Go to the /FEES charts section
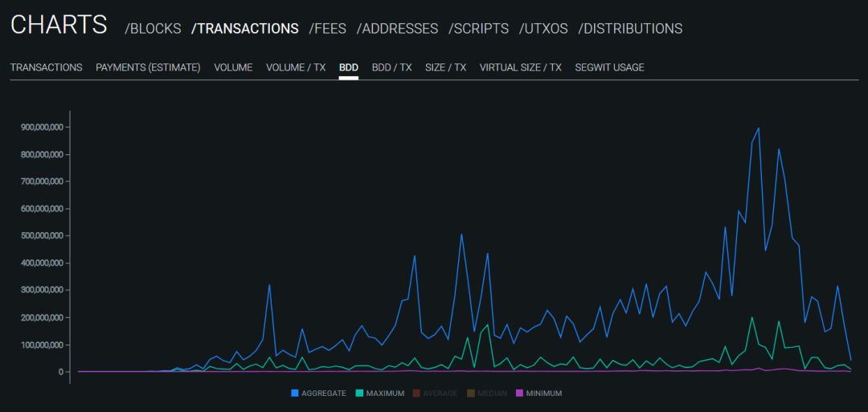Image resolution: width=868 pixels, height=412 pixels. coord(327,28)
